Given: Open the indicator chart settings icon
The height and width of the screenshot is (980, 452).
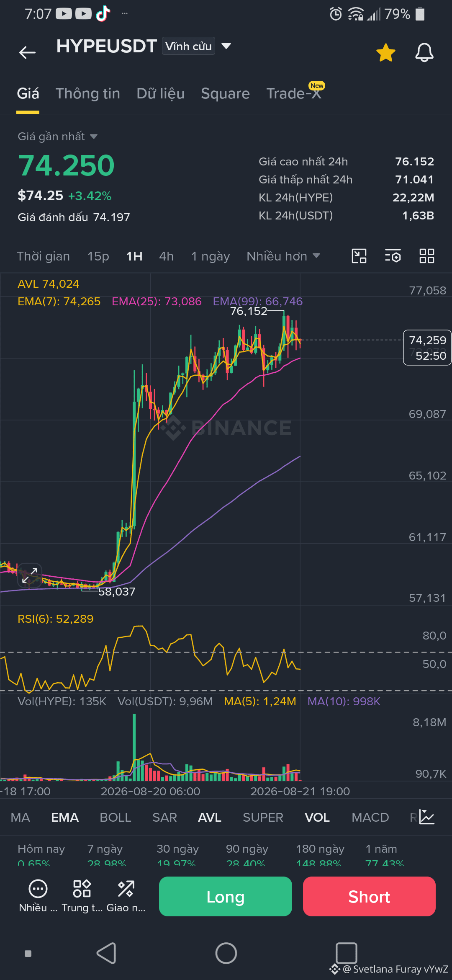Looking at the screenshot, I should (x=426, y=817).
